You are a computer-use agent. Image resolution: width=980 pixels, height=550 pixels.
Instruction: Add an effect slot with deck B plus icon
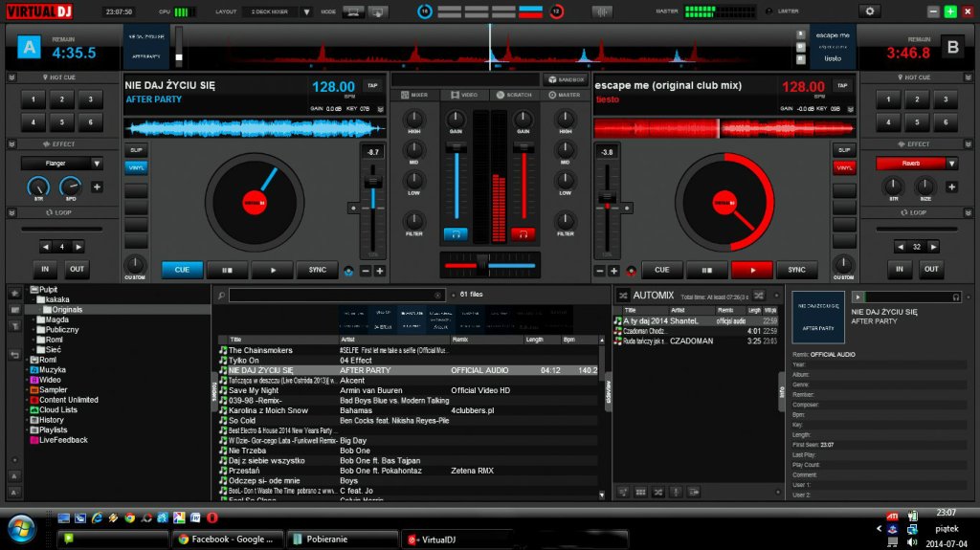pyautogui.click(x=951, y=187)
